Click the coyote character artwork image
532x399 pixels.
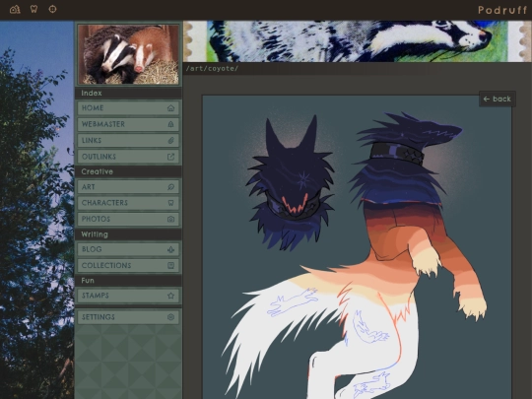(x=357, y=247)
